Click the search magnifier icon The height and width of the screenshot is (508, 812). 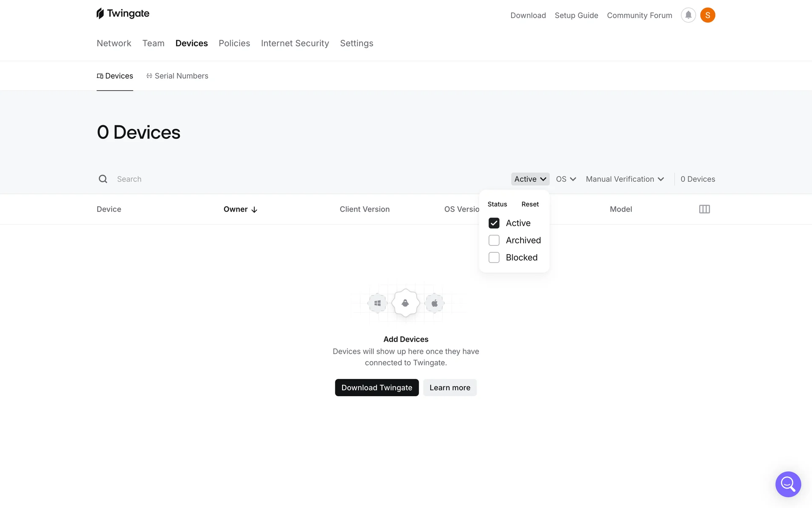[103, 179]
